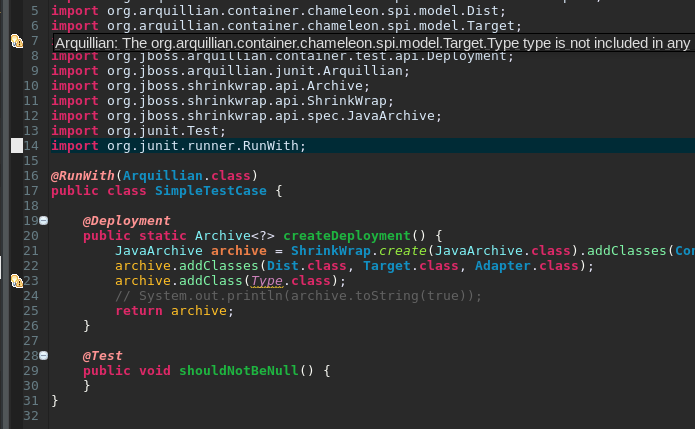Click Arquillian inside the RunWith annotation

pyautogui.click(x=163, y=176)
